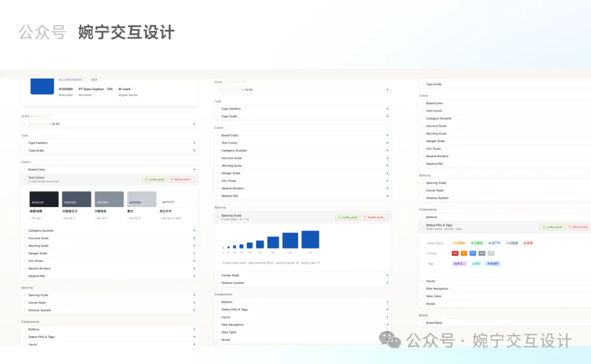Click the blue dot beside Neutral Borders in left panel
591x364 pixels.
pyautogui.click(x=194, y=268)
